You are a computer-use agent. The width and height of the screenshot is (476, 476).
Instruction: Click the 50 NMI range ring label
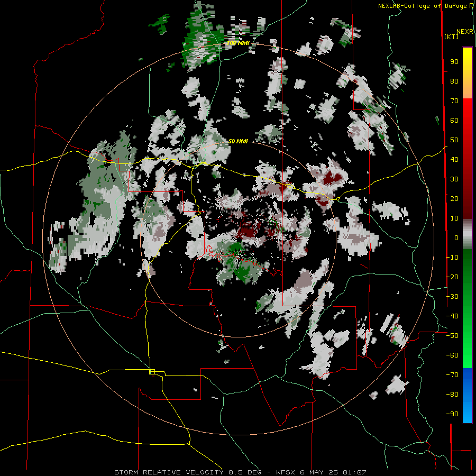click(239, 141)
